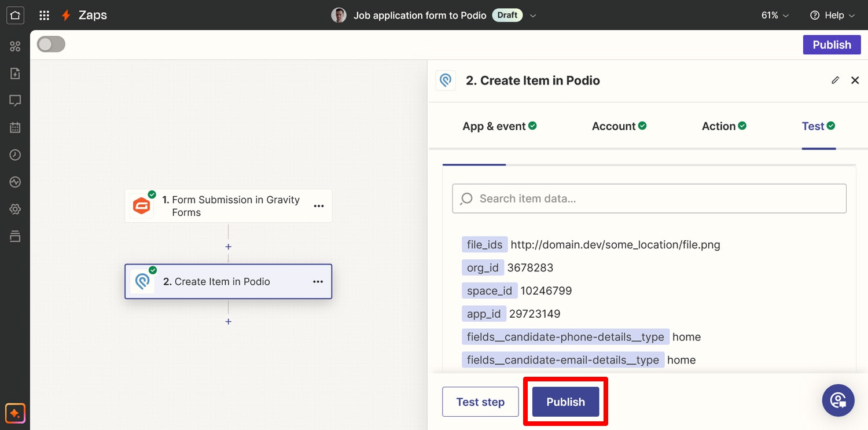868x430 pixels.
Task: Open the help chat bubble
Action: tap(838, 400)
